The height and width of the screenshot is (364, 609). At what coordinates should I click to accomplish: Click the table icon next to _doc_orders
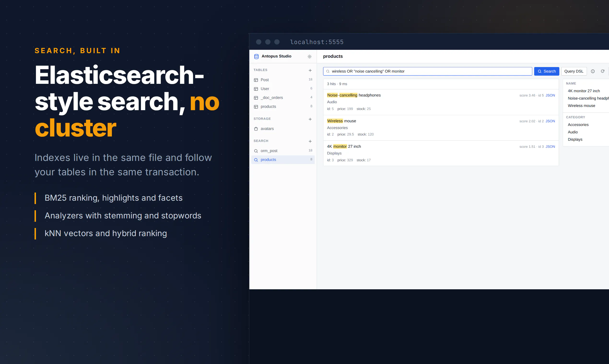click(256, 98)
